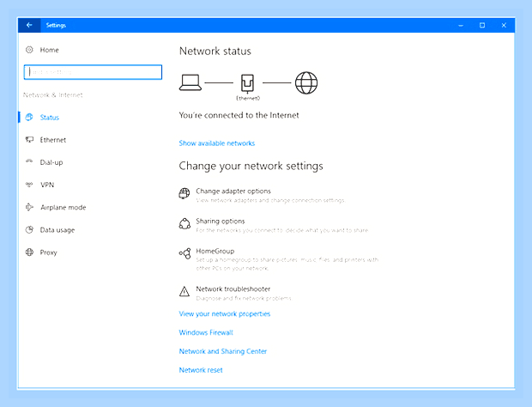Maximize the Settings window

pyautogui.click(x=482, y=25)
